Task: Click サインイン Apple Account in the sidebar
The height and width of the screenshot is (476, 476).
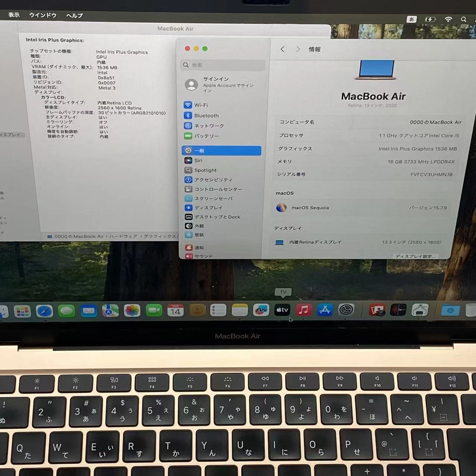Action: point(222,85)
